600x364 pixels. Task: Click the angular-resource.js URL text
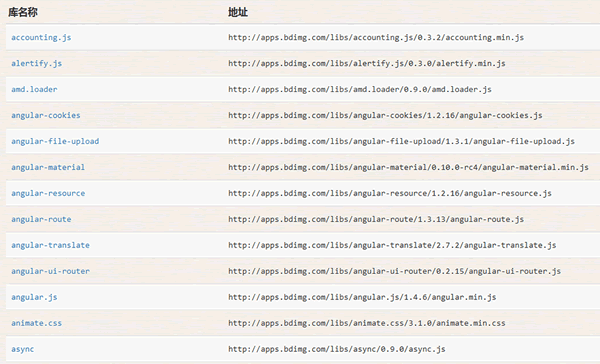pos(390,193)
